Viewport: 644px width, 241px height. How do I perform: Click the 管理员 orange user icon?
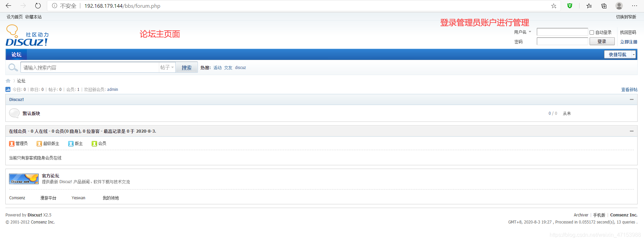click(12, 144)
